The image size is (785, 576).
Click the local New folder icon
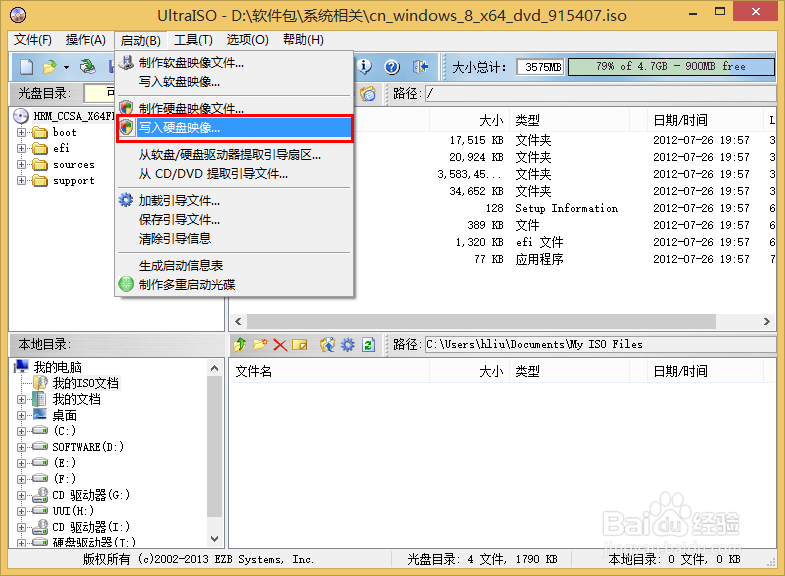pyautogui.click(x=260, y=345)
